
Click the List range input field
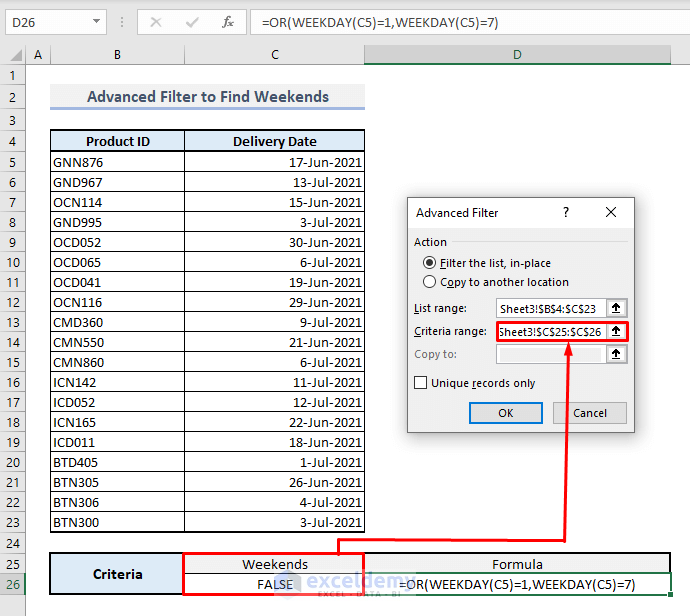pos(551,308)
